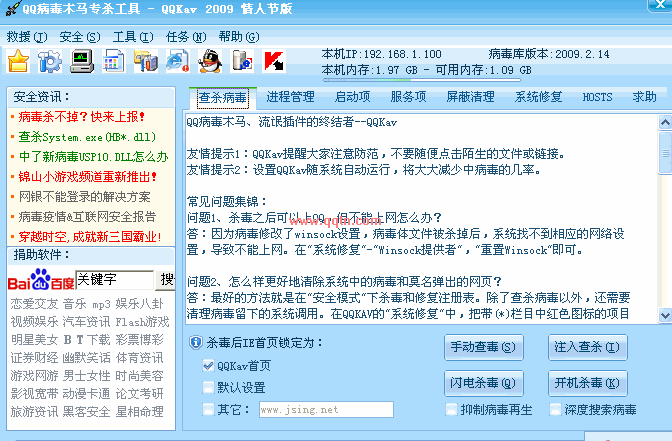The image size is (672, 441).
Task: Click the Baidu 关键字 search field
Action: point(114,280)
